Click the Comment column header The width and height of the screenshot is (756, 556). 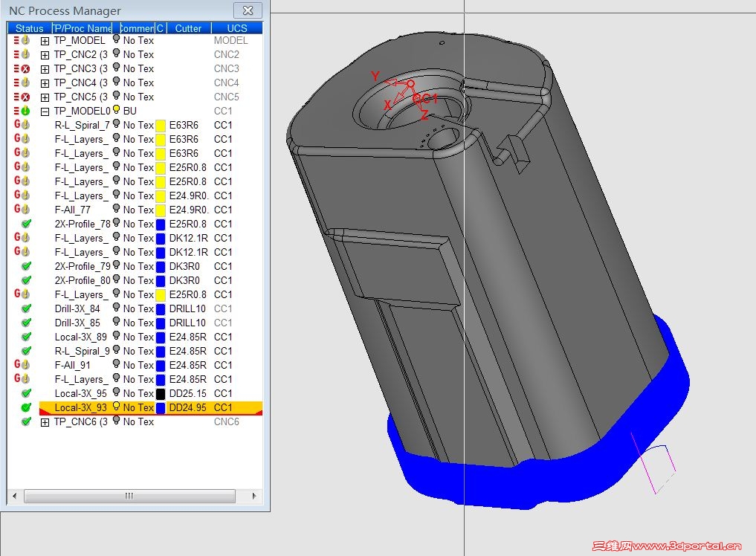[x=137, y=28]
